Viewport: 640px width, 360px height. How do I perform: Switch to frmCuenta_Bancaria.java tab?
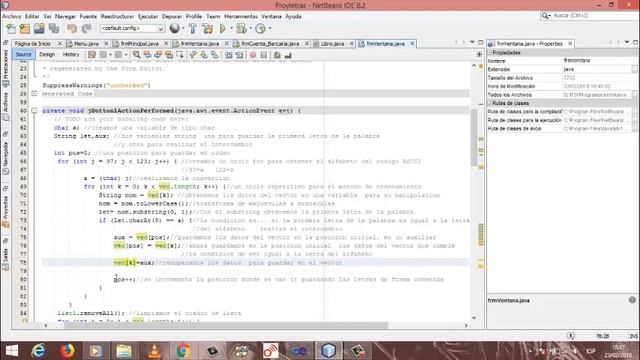(x=270, y=43)
